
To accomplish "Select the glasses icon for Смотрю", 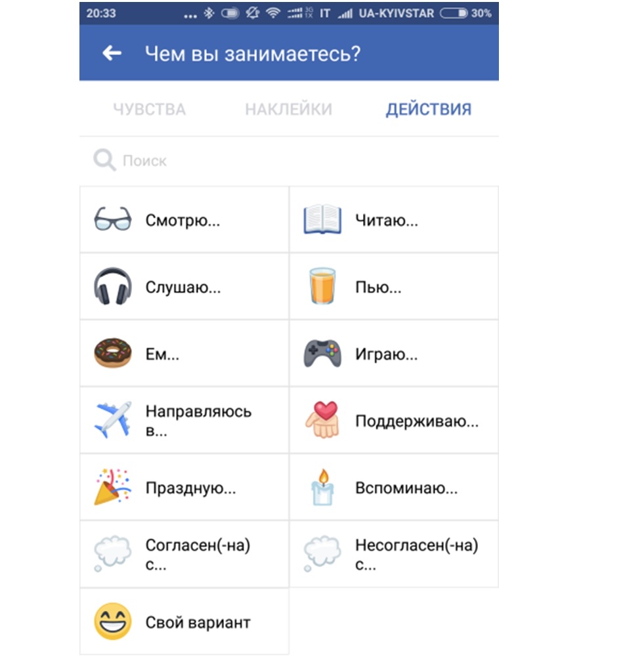I will [x=113, y=219].
